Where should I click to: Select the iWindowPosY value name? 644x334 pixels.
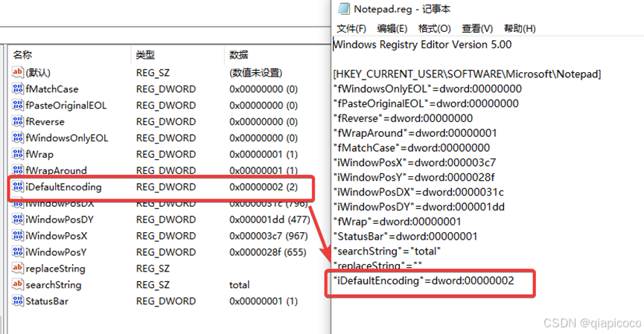[57, 252]
